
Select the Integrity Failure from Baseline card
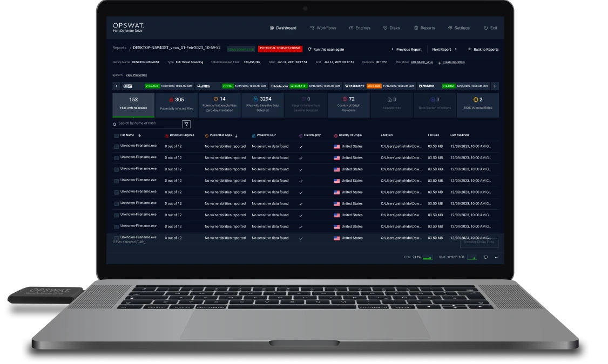[x=306, y=105]
